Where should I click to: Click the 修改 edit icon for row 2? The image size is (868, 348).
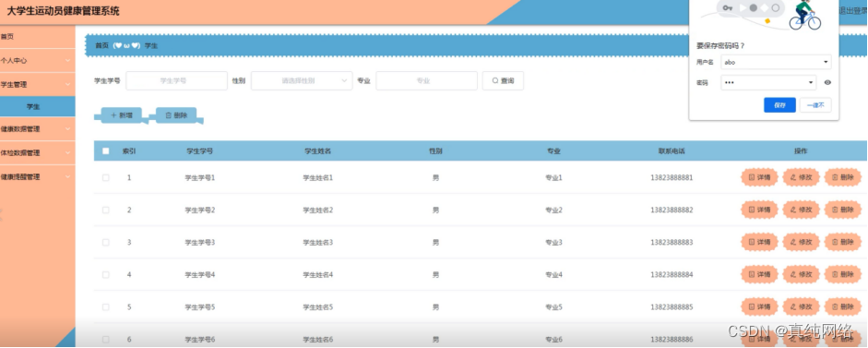[801, 210]
